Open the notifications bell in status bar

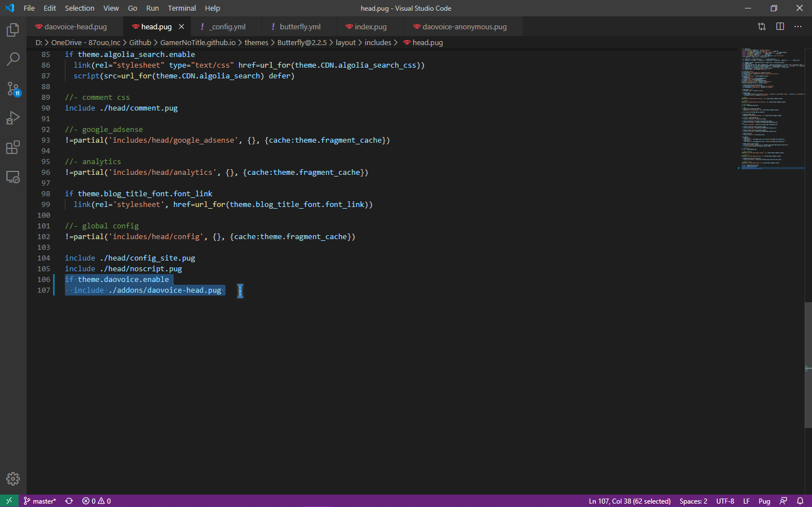(800, 501)
